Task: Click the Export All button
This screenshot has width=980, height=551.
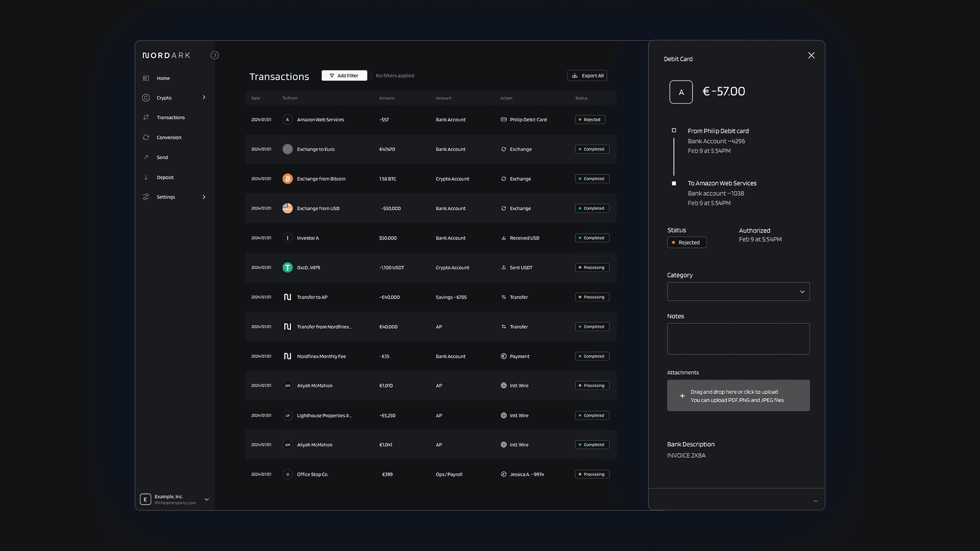Action: pos(587,76)
